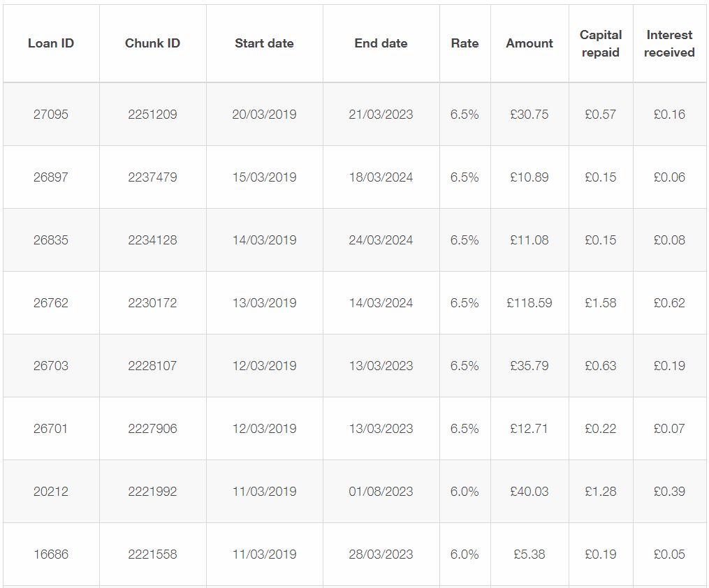Click loan ID 26835

pyautogui.click(x=50, y=240)
